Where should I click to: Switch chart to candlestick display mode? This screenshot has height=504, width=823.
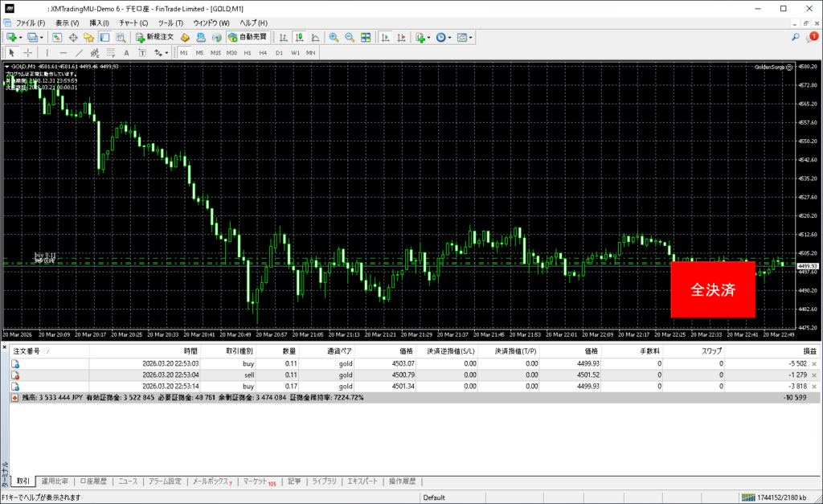(299, 37)
